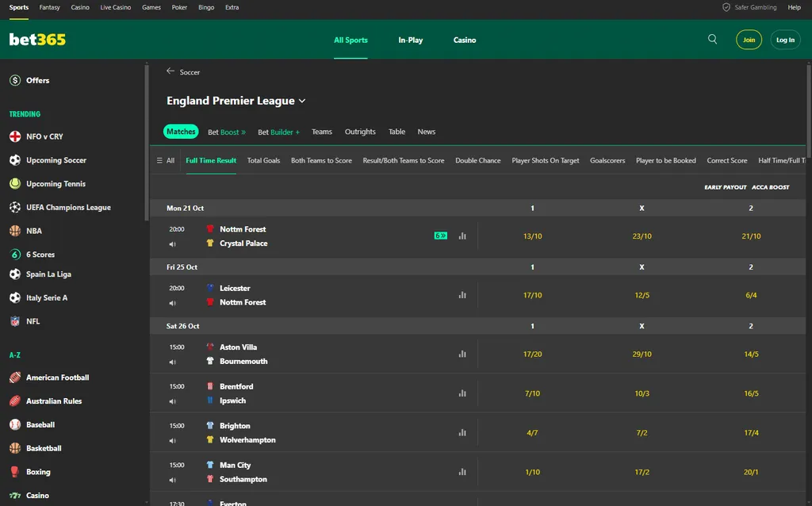Open stats icon for Leicester v Nottm Forest
Viewport: 812px width, 506px height.
(x=462, y=295)
